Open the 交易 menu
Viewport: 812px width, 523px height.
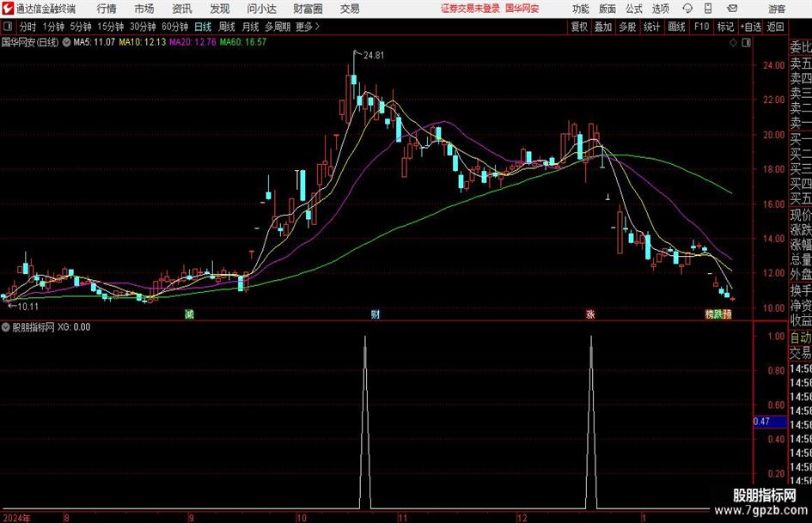point(350,9)
